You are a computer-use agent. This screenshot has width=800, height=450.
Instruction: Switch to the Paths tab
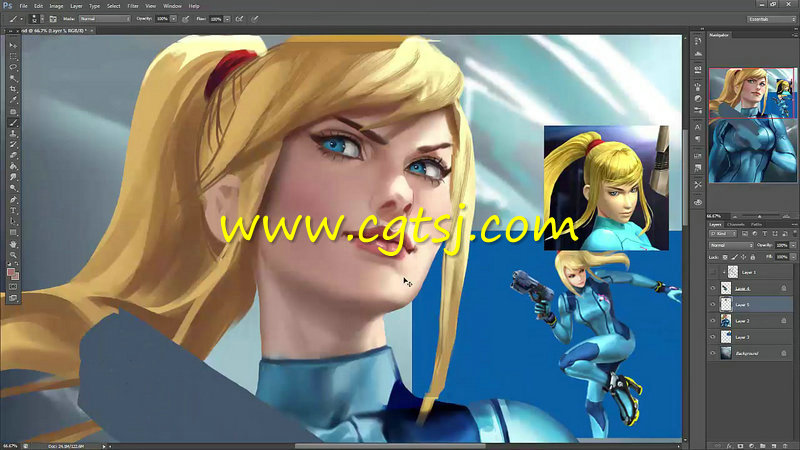(757, 224)
